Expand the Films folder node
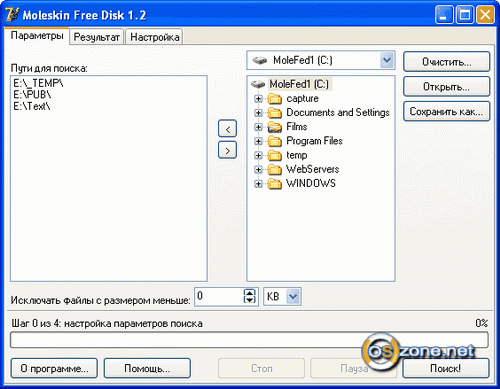 pos(258,127)
